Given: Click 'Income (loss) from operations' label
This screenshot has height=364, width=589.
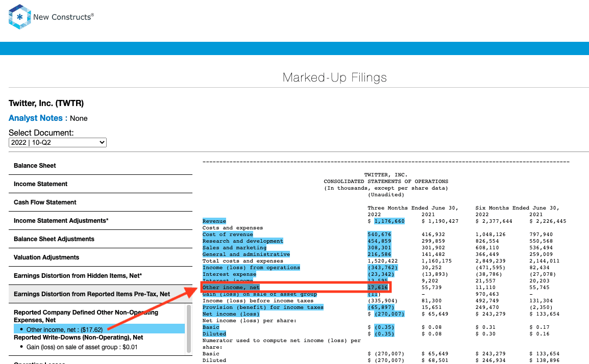Looking at the screenshot, I should coord(251,268).
